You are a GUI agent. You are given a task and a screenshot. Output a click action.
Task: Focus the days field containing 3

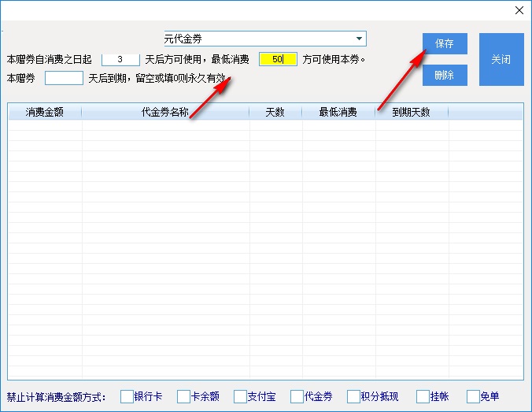120,59
